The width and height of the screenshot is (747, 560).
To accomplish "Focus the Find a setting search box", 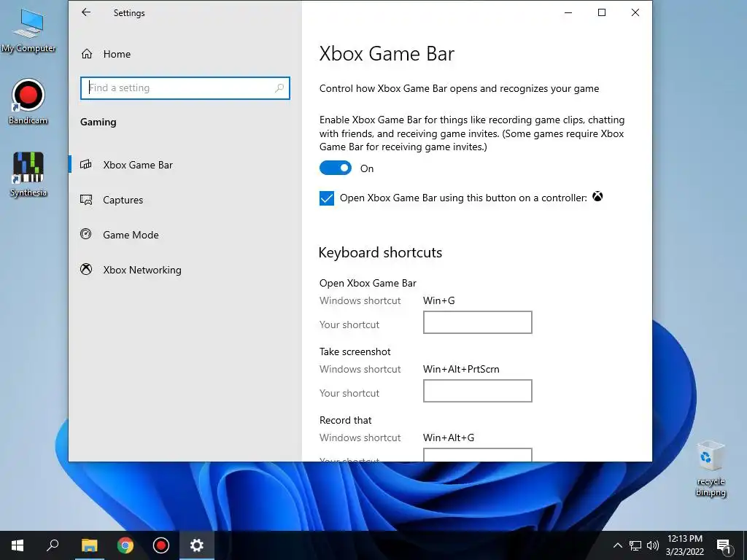I will point(185,88).
